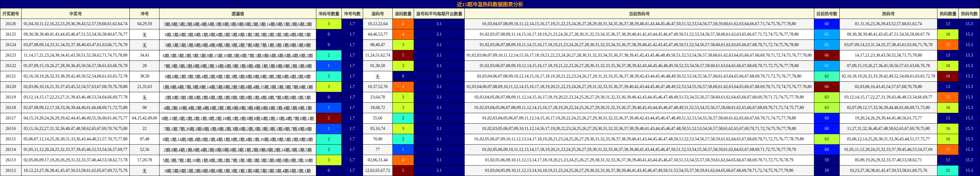This screenshot has width=980, height=176.
Task: Click warm numbers cell 11,24,51,62,74
Action: (377, 55)
